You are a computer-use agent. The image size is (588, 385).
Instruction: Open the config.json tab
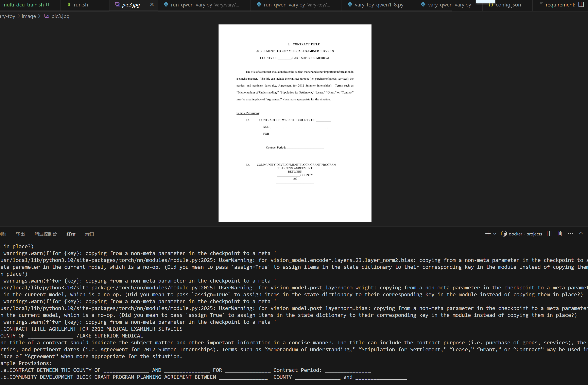(508, 5)
